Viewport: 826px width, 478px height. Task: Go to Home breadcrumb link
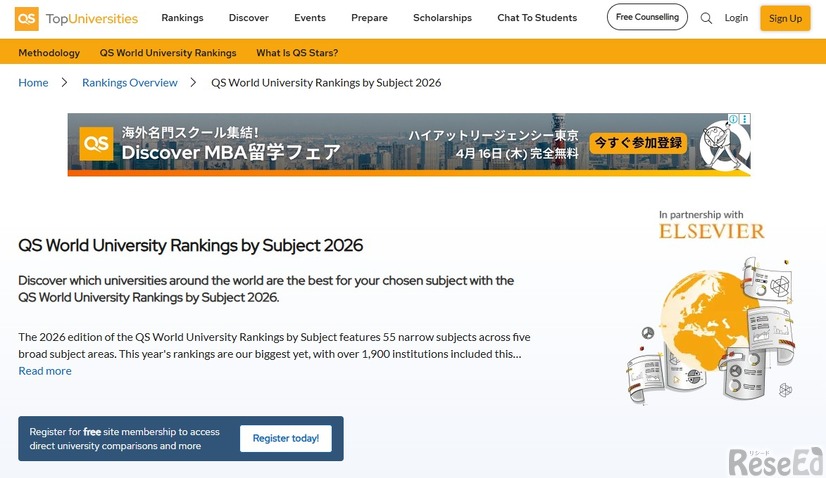tap(33, 83)
